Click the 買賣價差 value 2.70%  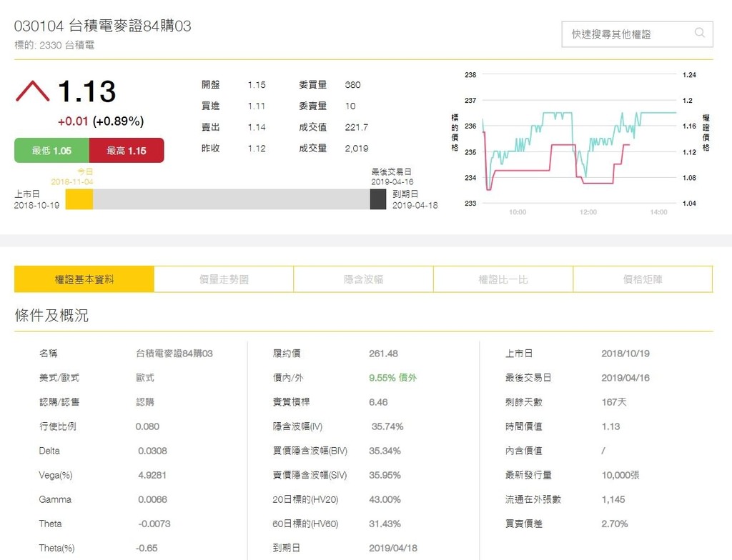tap(614, 524)
